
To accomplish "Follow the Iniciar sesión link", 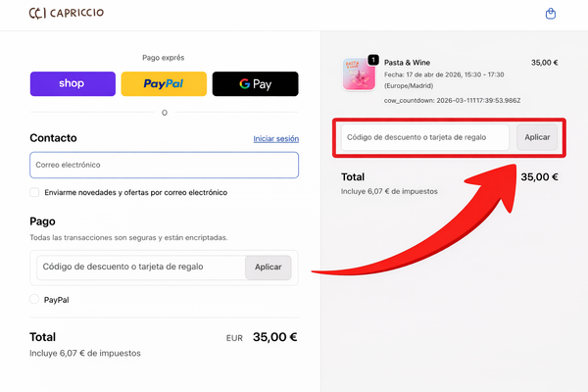I will coord(276,139).
